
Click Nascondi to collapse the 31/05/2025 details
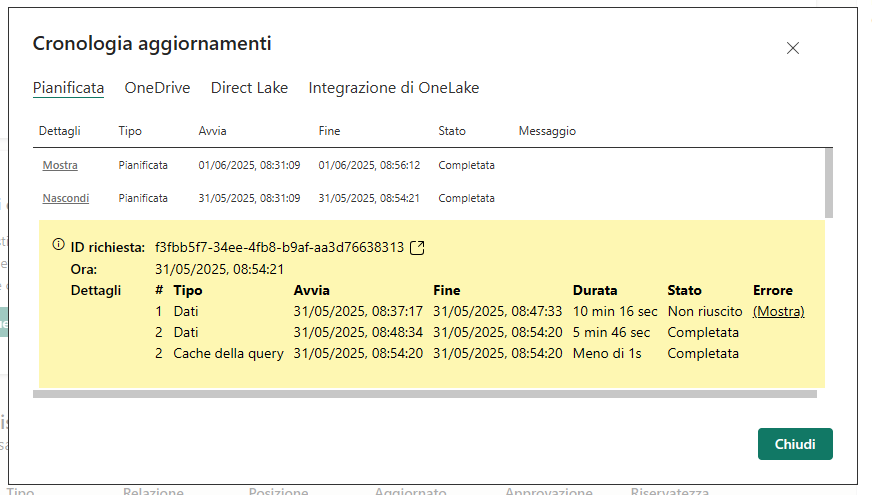pyautogui.click(x=66, y=198)
